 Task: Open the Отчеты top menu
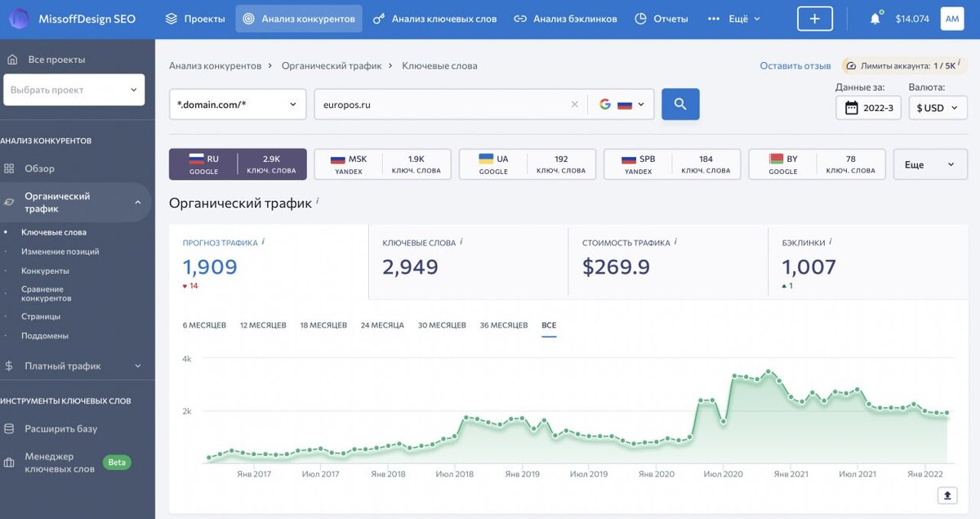(x=661, y=18)
